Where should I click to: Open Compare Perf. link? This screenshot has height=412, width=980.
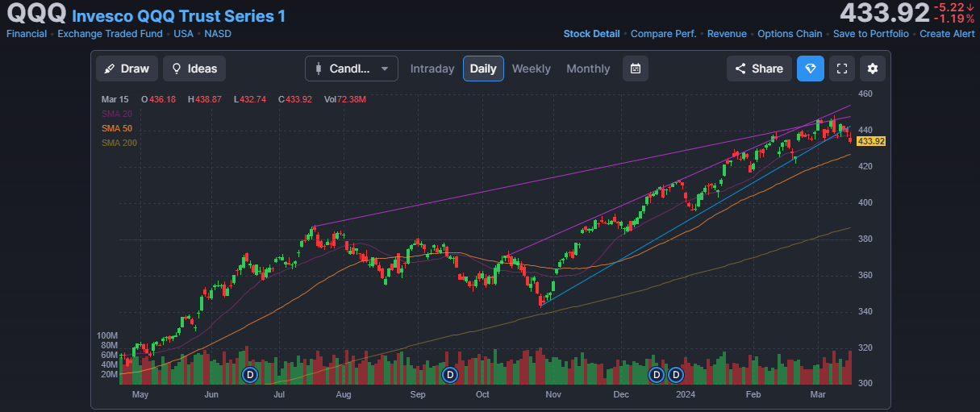pos(664,34)
